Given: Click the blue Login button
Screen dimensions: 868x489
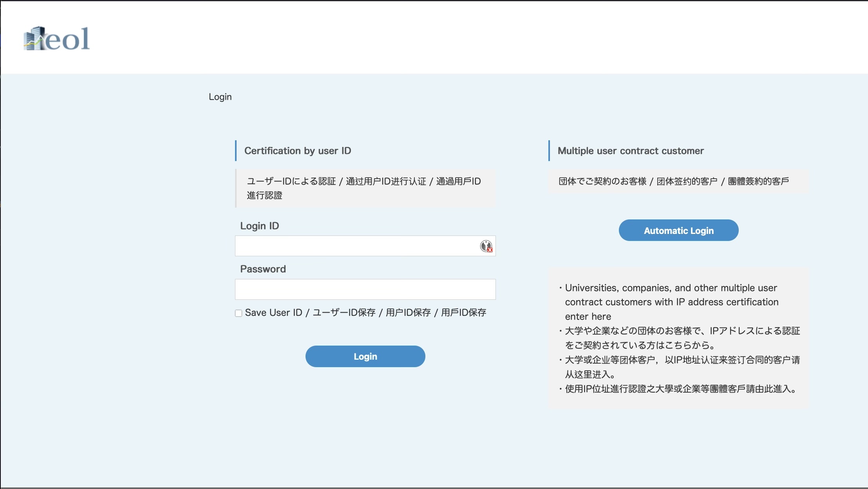Looking at the screenshot, I should [365, 356].
